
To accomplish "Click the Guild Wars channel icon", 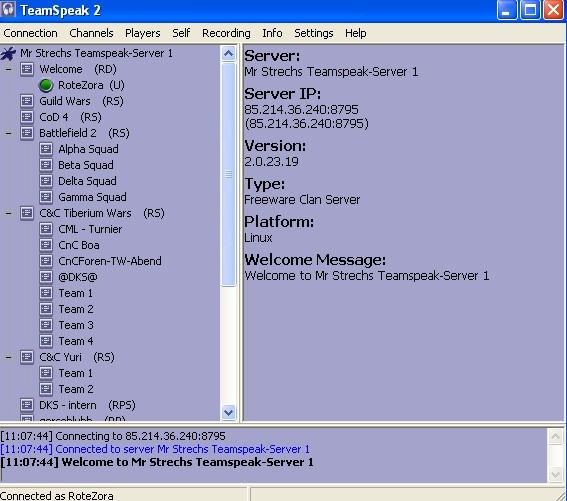I will point(27,101).
